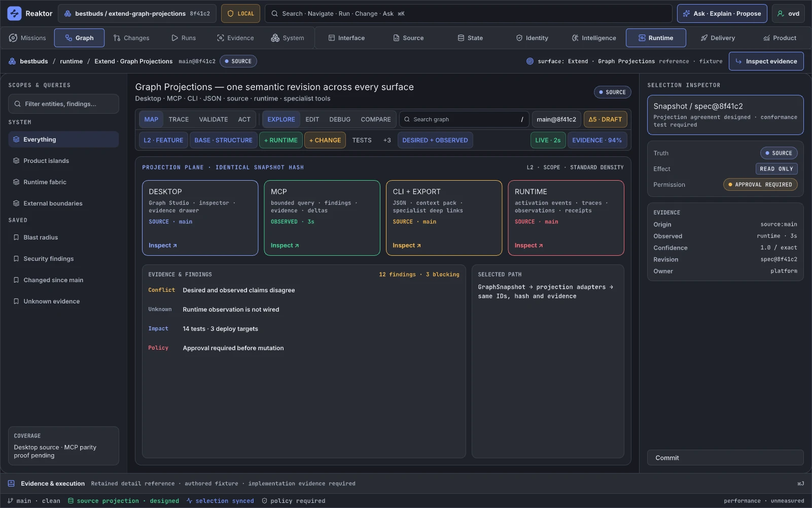Click the Search graph field
This screenshot has width=812, height=508.
(464, 120)
